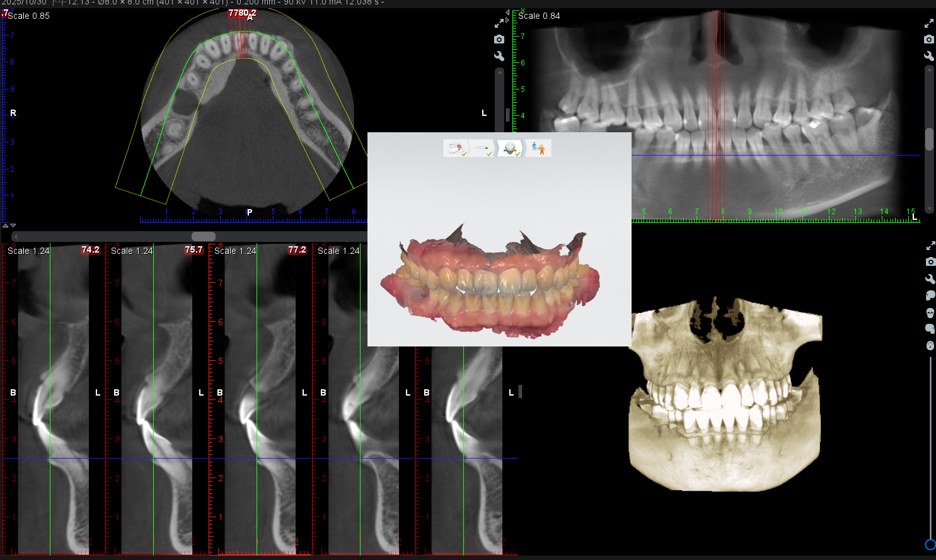This screenshot has height=560, width=936.
Task: Open 3D rendering wrench settings
Action: click(x=930, y=278)
